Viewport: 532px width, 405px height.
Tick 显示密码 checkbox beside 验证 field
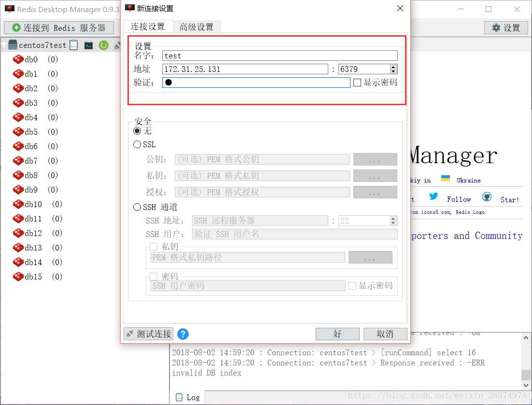click(x=357, y=83)
